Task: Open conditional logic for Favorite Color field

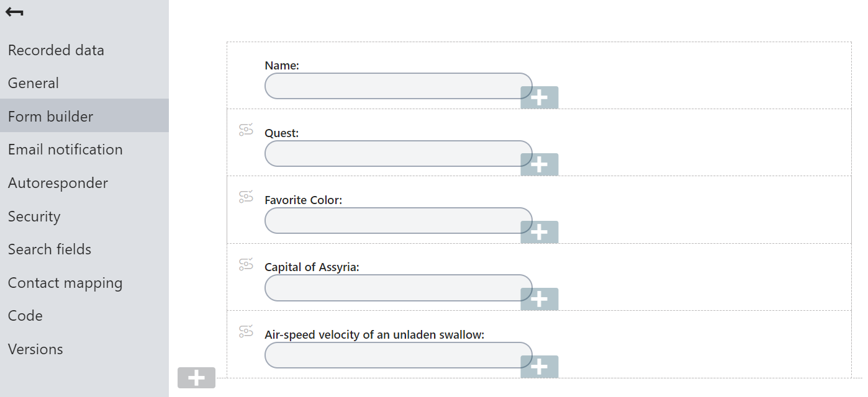Action: [246, 197]
